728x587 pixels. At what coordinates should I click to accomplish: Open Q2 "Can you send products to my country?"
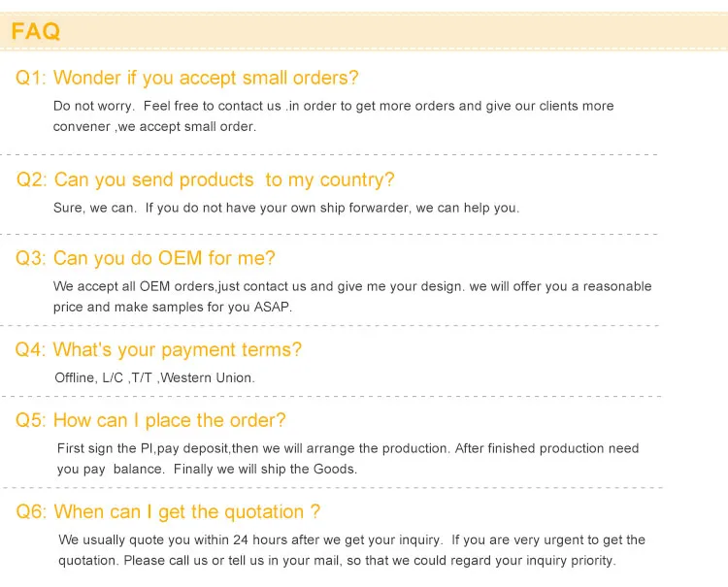(206, 180)
